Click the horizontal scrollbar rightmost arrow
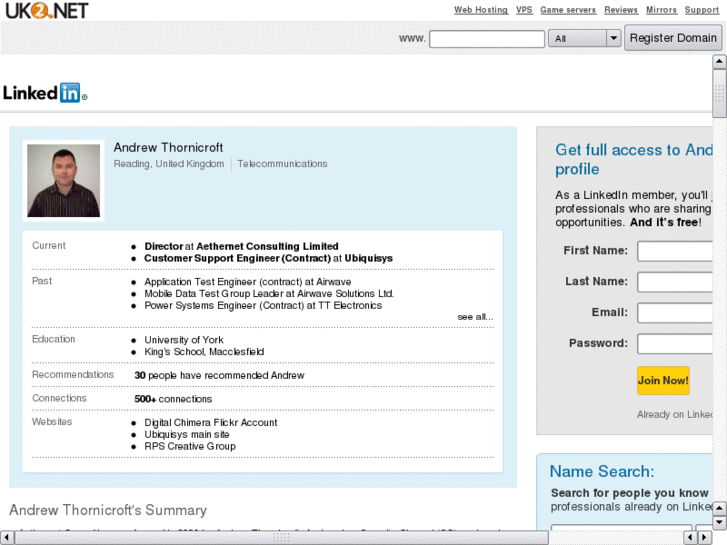727x545 pixels. pyautogui.click(x=704, y=538)
